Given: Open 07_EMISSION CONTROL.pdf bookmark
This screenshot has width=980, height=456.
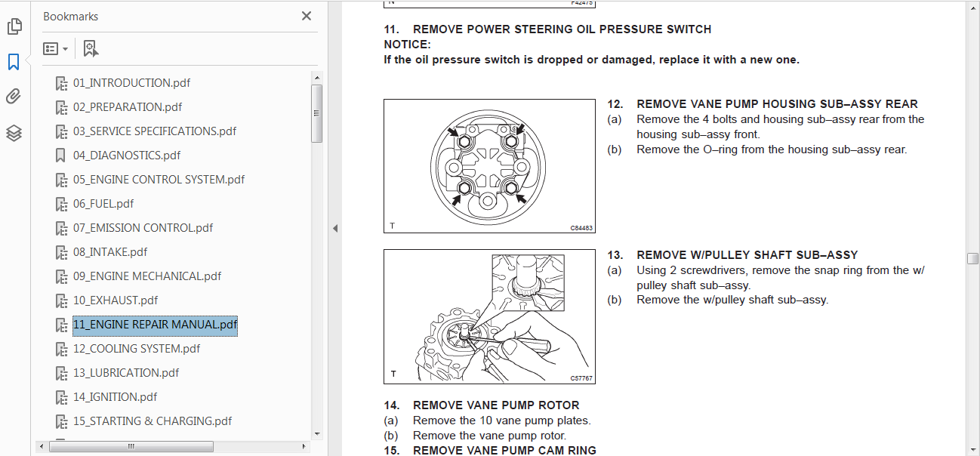Looking at the screenshot, I should point(143,228).
